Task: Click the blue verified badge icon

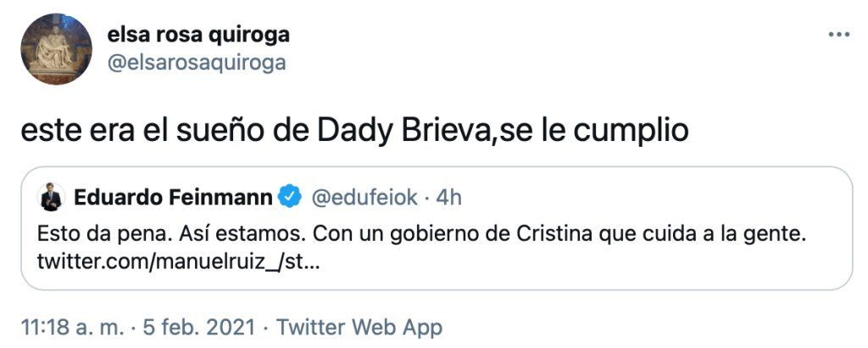Action: [x=291, y=198]
